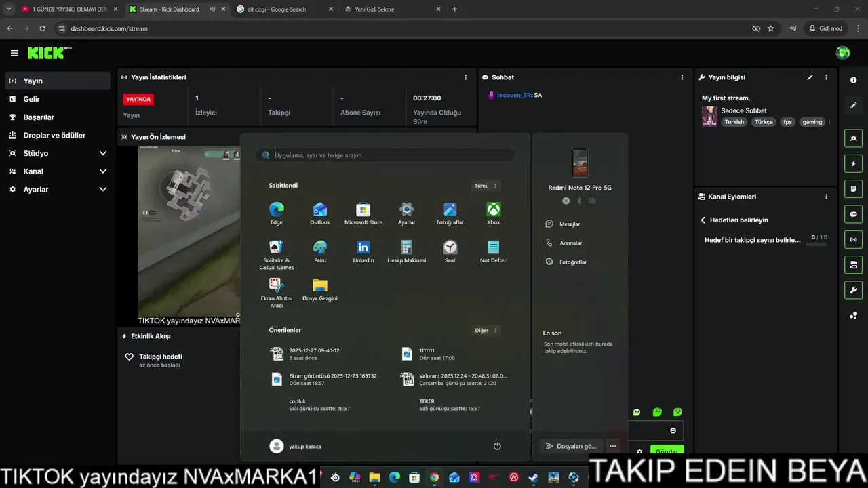Viewport: 868px width, 488px height.
Task: Open Kick dashboard info icon in right rail
Action: click(853, 80)
